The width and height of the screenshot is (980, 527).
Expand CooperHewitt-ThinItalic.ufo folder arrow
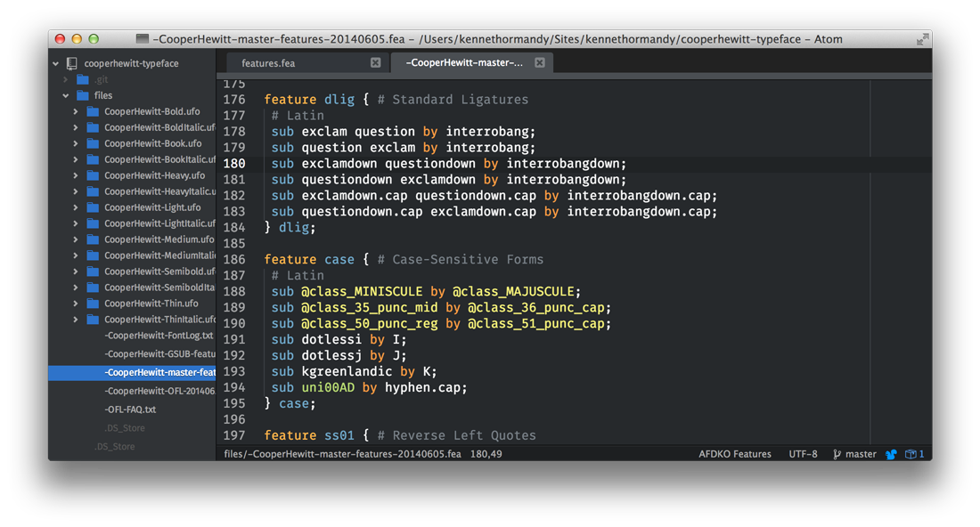tap(76, 319)
